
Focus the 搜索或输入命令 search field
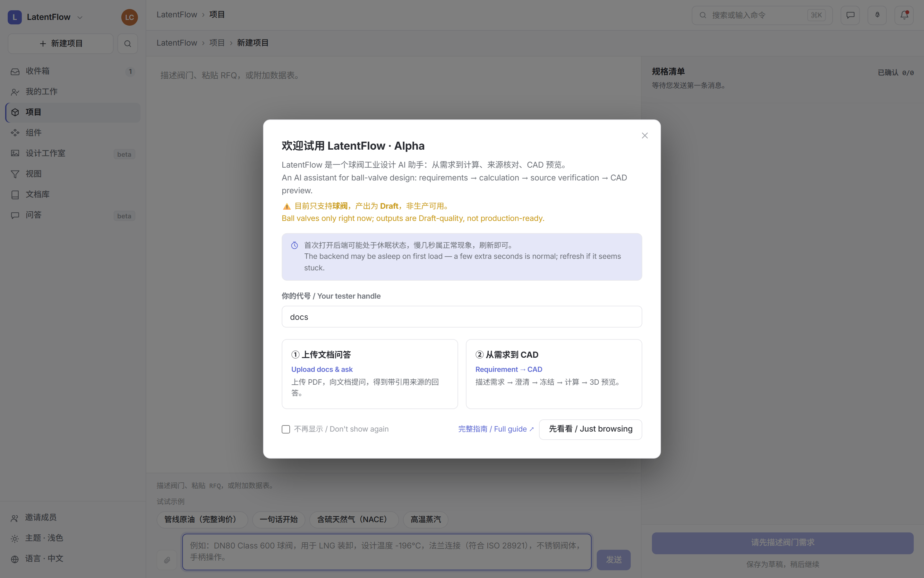pyautogui.click(x=762, y=15)
